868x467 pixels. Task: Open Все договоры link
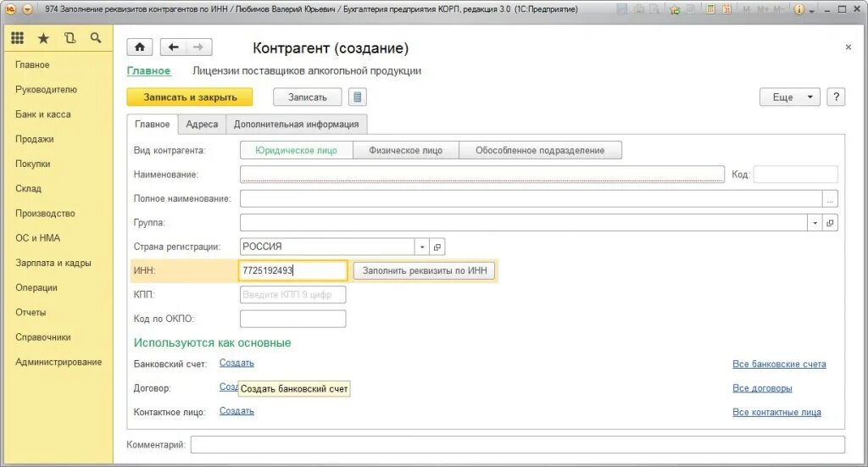762,388
